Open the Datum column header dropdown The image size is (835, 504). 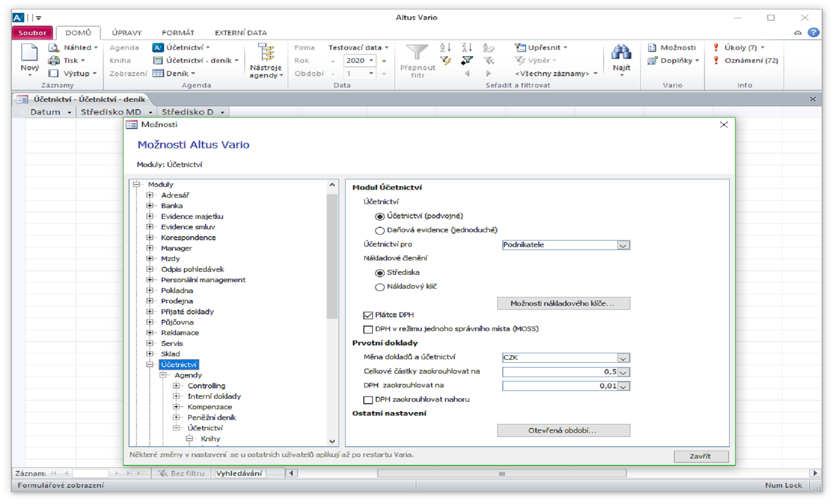(x=69, y=112)
